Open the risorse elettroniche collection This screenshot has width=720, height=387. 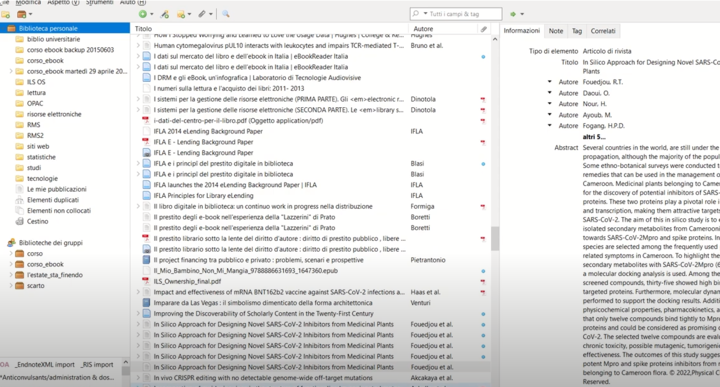(54, 114)
